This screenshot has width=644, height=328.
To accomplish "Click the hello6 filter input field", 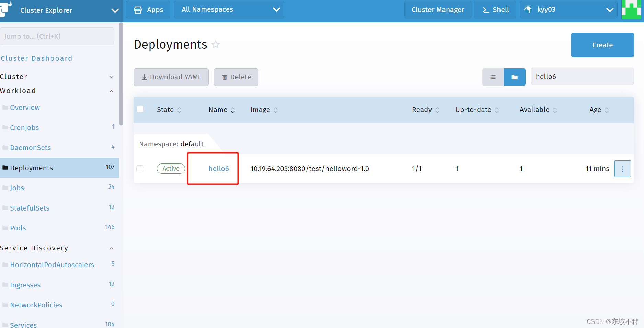I will pyautogui.click(x=582, y=77).
